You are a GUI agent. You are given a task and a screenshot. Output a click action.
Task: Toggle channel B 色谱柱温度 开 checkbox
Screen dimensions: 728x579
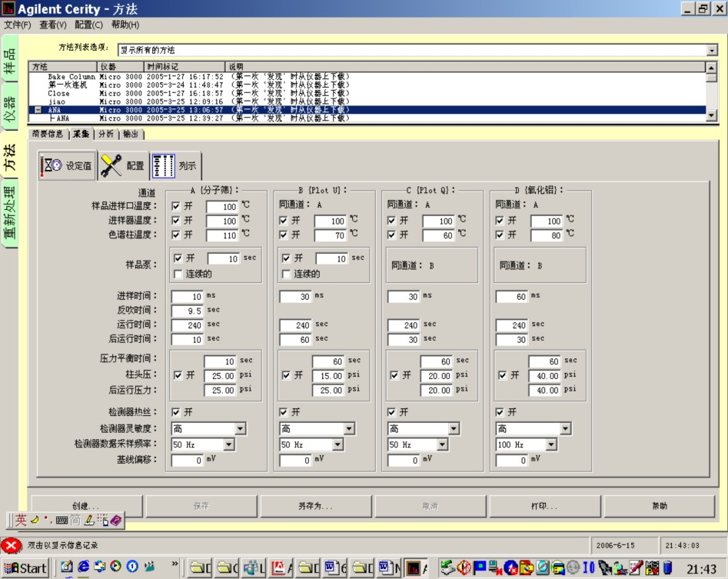click(x=283, y=235)
